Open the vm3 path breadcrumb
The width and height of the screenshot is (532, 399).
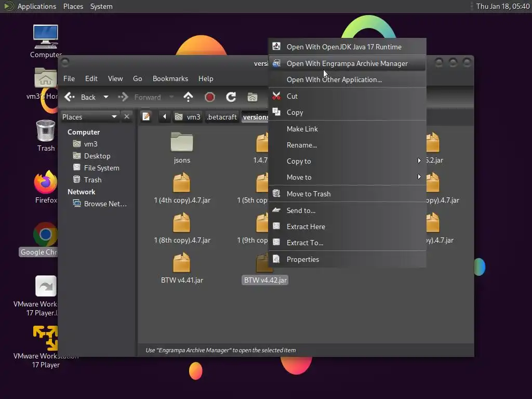click(188, 117)
